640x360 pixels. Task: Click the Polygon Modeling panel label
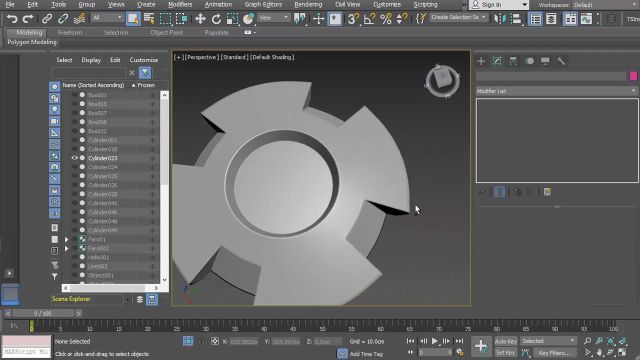click(x=32, y=42)
